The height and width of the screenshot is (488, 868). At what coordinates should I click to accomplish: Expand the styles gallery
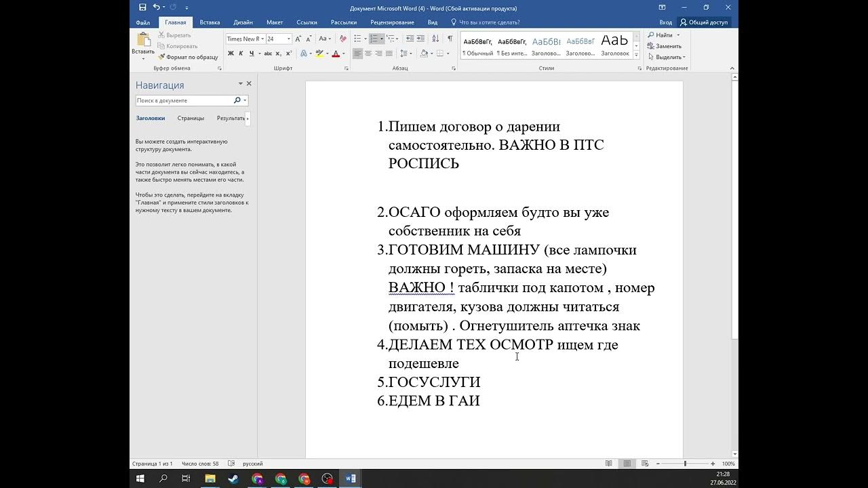[636, 56]
